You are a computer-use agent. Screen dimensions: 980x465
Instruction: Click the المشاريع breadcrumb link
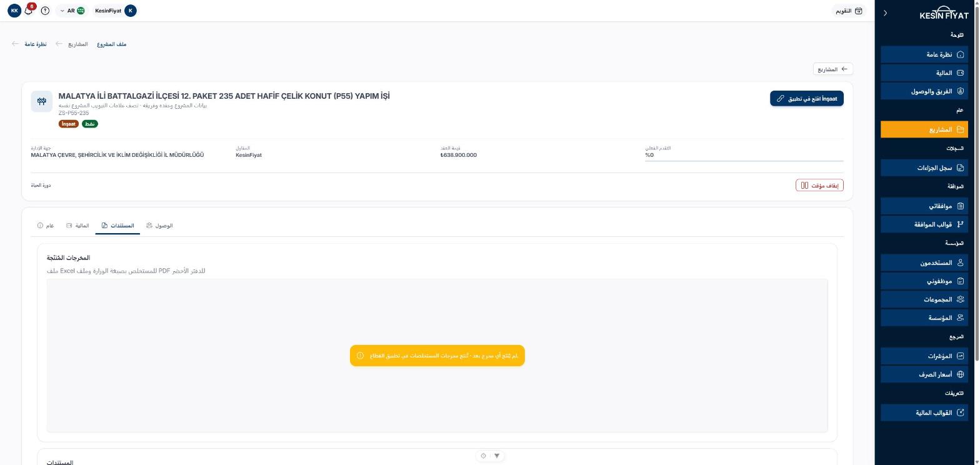(x=78, y=44)
